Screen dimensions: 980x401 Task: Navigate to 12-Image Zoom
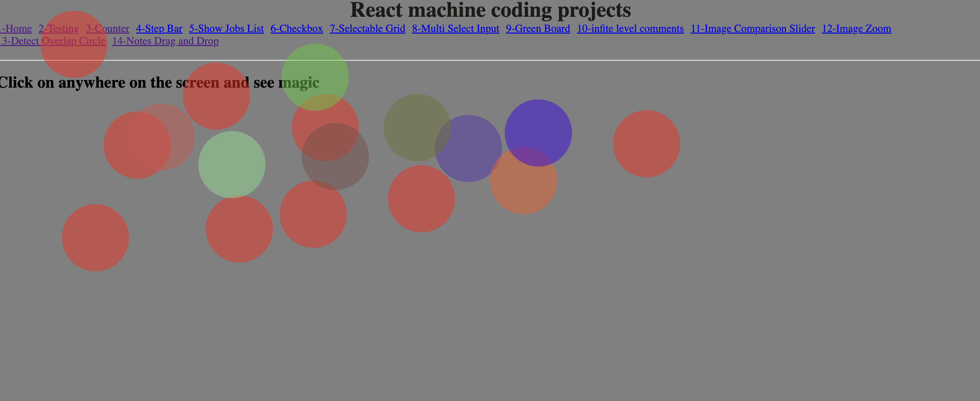(856, 29)
